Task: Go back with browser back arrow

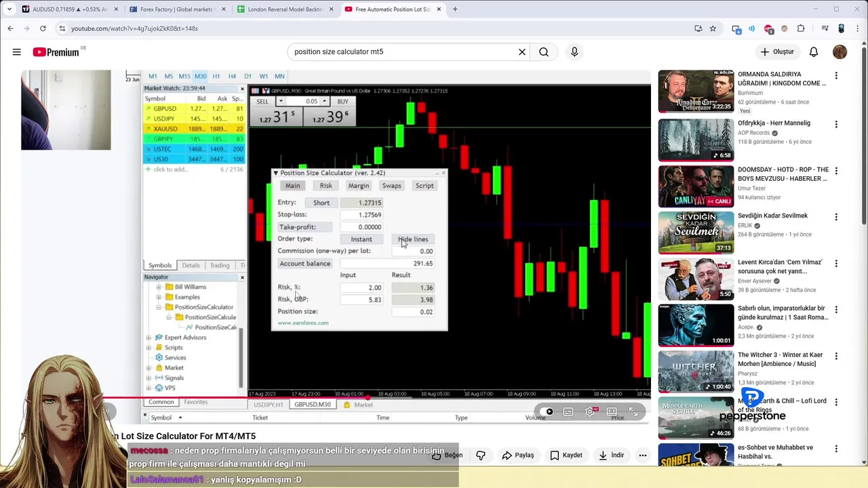Action: [10, 28]
